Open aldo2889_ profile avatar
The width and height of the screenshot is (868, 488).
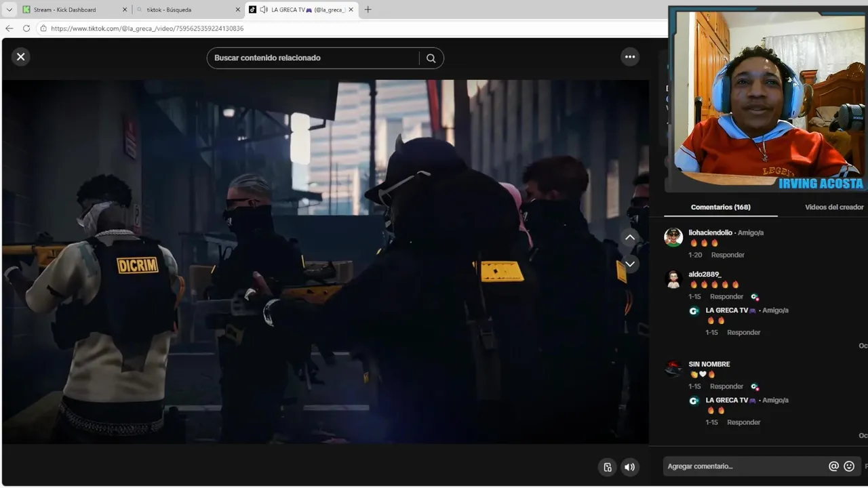[x=673, y=279]
